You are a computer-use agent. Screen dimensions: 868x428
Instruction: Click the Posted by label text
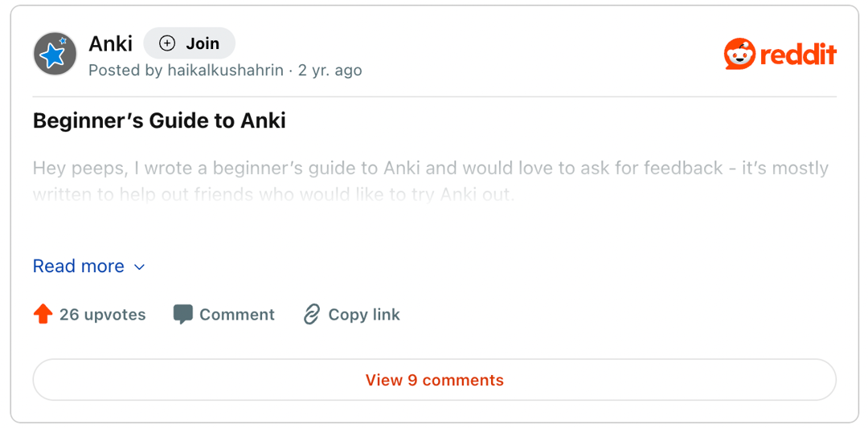[x=125, y=70]
